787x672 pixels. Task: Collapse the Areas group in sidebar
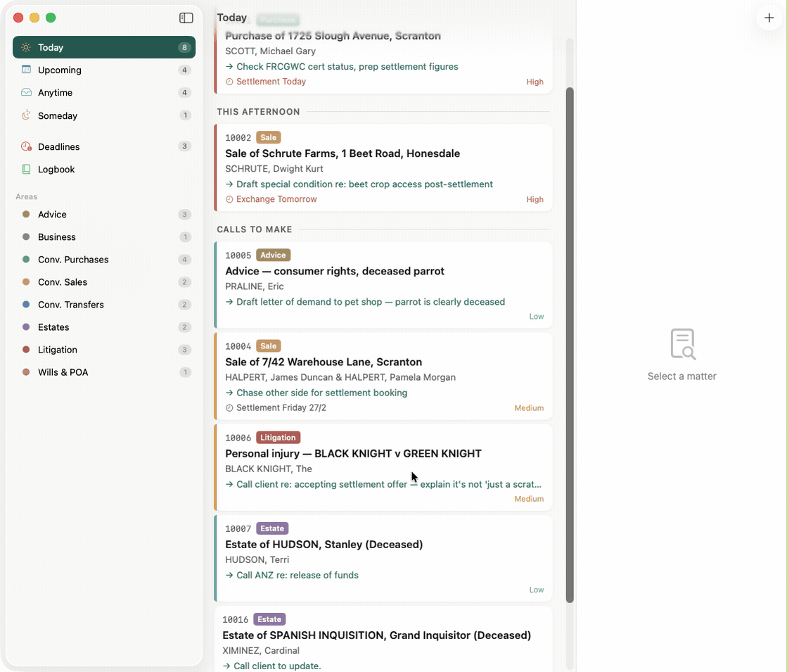tap(27, 196)
